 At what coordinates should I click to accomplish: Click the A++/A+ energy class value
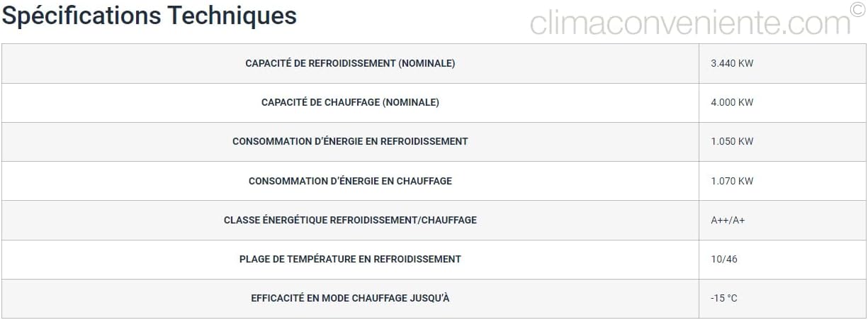[728, 220]
